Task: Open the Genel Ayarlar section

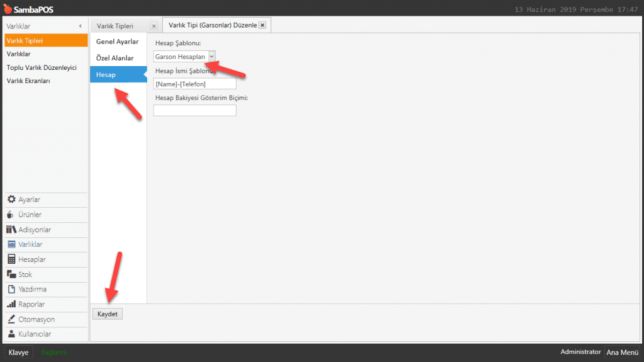Action: [117, 42]
